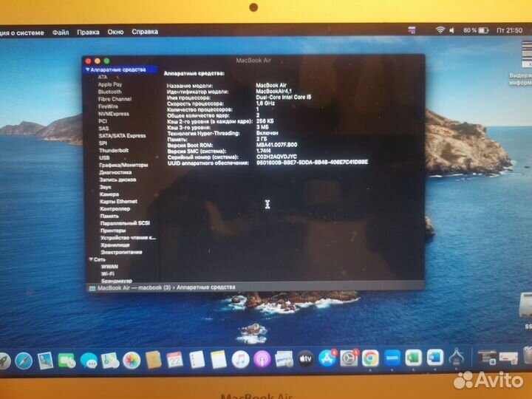Screen dimensions: 532x399
Task: Select Запись дисков in the sidebar
Action: pos(117,180)
